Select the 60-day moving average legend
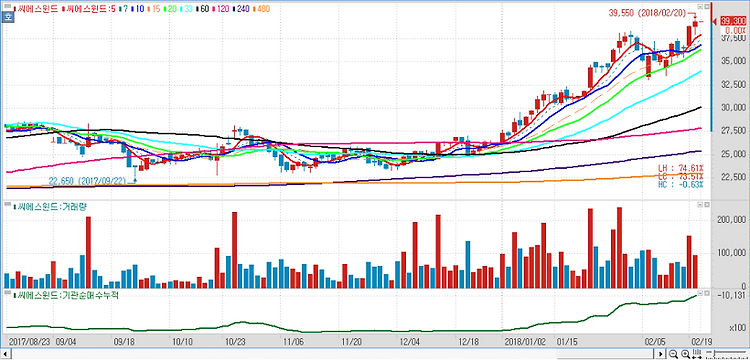 203,9
